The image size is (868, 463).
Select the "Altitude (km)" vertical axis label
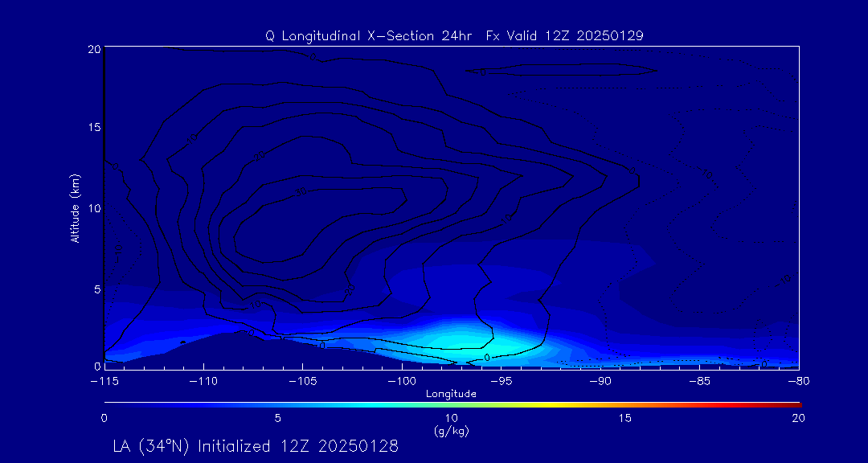point(76,207)
